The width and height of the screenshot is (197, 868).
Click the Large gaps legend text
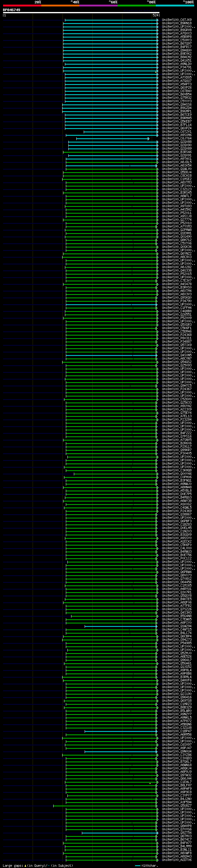click(37, 865)
